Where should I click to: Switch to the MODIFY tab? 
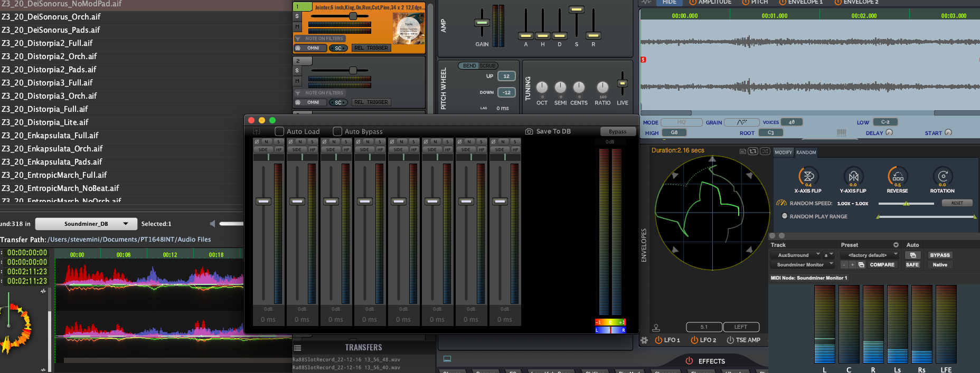(x=784, y=152)
